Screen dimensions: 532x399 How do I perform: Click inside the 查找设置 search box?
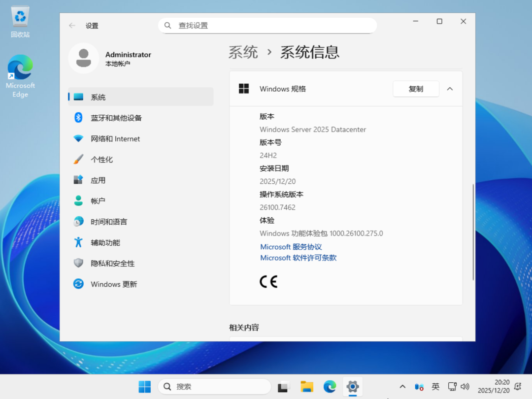click(x=267, y=25)
